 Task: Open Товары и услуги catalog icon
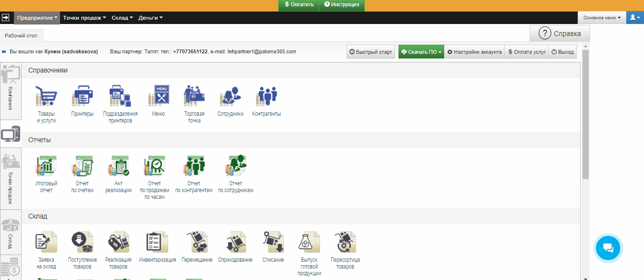point(47,97)
